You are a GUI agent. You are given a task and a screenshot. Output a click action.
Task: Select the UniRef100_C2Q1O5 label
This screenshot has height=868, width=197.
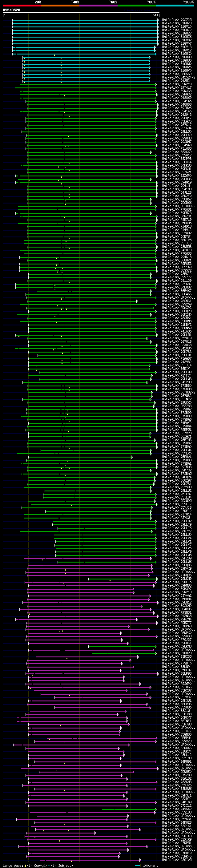[x=177, y=860]
